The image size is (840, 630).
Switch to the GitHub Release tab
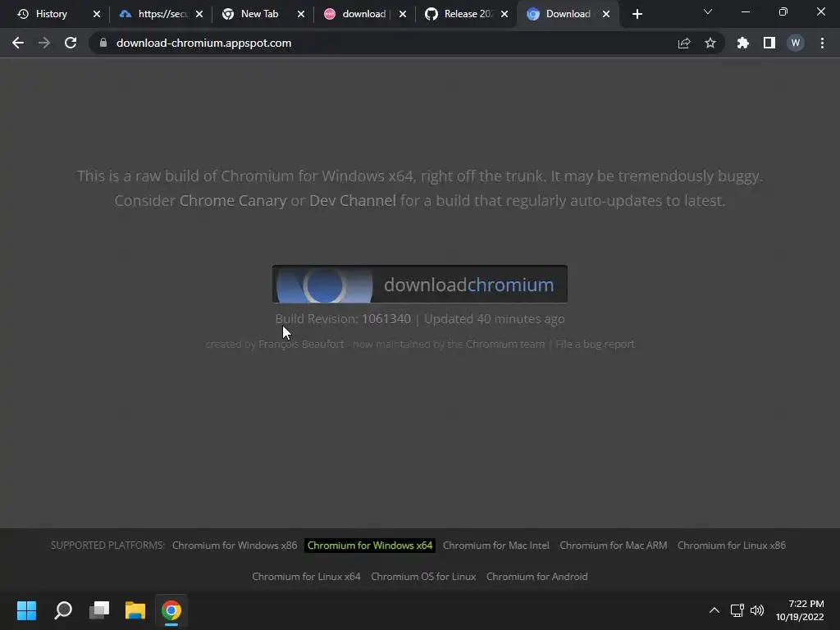[x=464, y=14]
